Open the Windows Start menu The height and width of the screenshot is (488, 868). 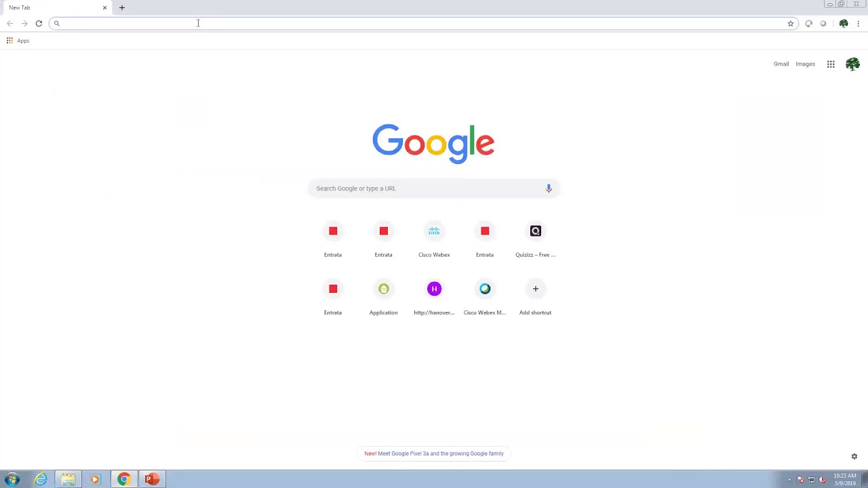(12, 479)
